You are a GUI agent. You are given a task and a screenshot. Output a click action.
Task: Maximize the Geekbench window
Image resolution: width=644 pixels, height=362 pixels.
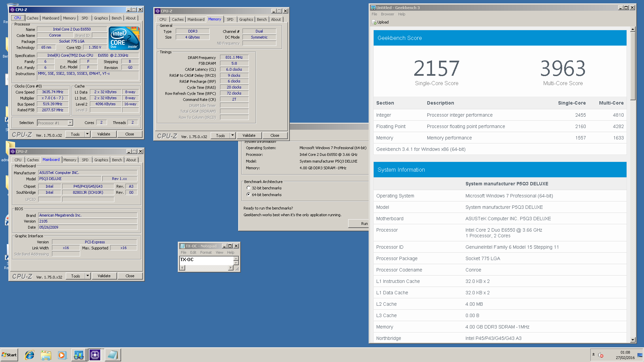(x=626, y=7)
